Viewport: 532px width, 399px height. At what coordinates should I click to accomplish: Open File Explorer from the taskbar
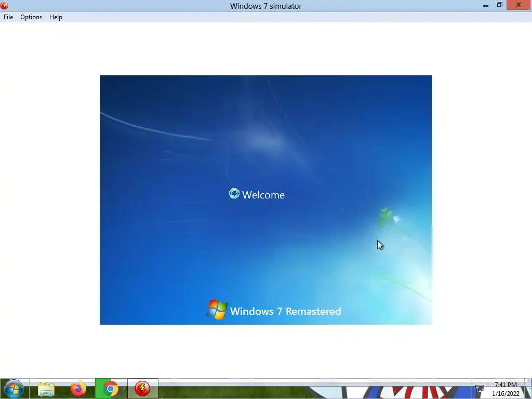(46, 389)
